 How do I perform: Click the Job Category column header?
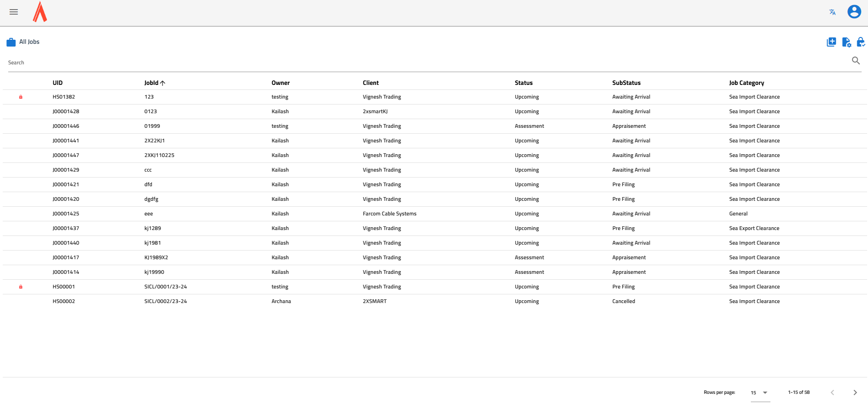(x=746, y=83)
